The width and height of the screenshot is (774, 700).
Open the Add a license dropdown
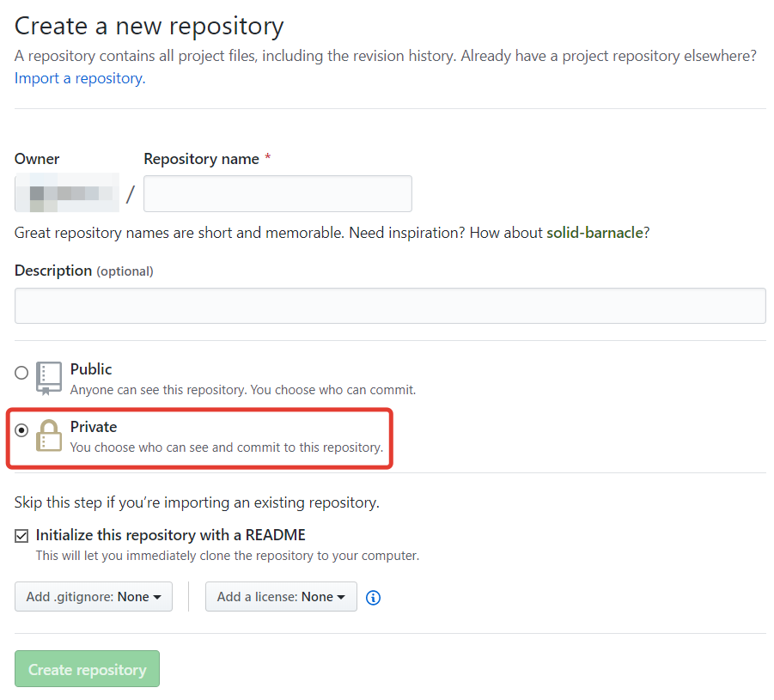click(x=281, y=597)
